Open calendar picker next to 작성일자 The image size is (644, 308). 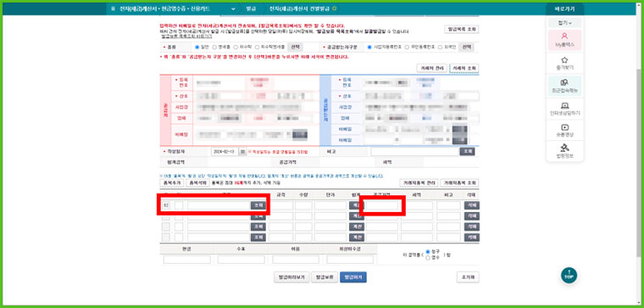click(x=242, y=152)
